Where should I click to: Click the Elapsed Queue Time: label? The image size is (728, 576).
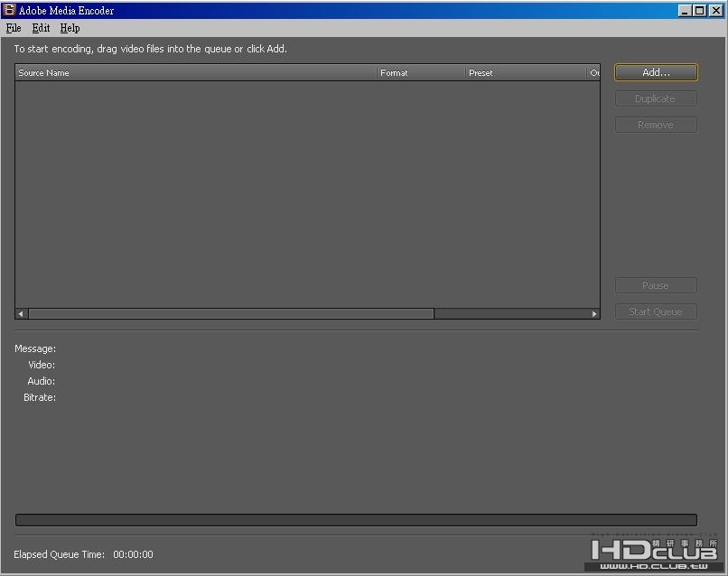pos(59,554)
